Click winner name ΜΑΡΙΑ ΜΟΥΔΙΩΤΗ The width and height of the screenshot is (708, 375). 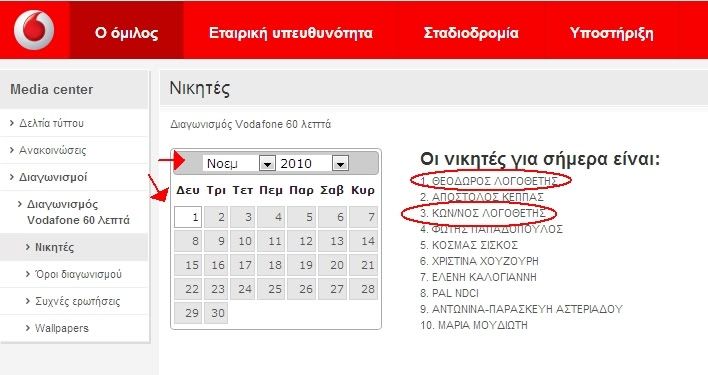click(x=483, y=325)
